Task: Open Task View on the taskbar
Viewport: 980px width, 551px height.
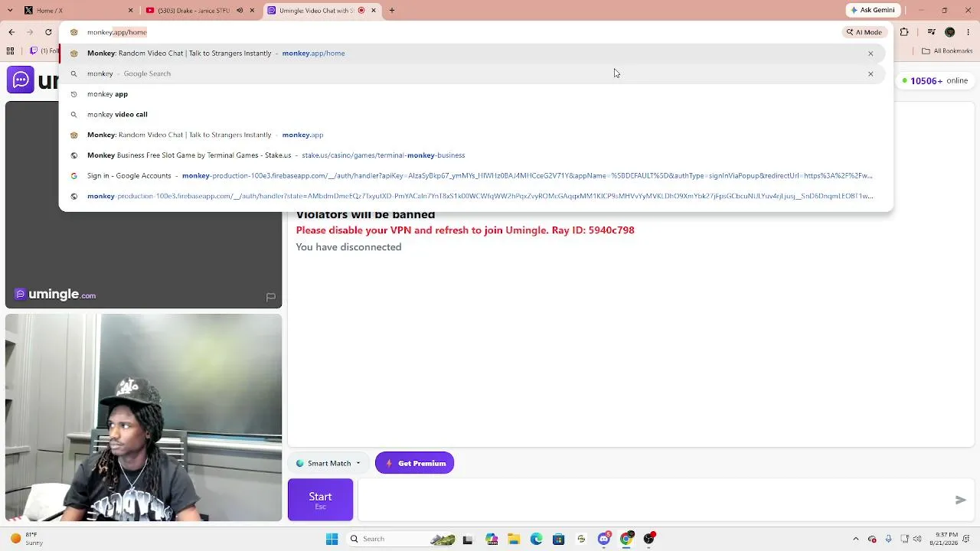Action: [x=468, y=539]
